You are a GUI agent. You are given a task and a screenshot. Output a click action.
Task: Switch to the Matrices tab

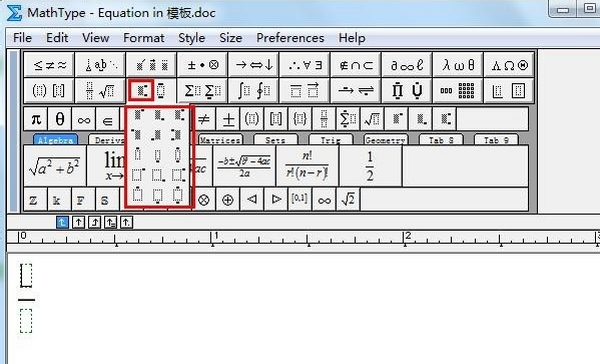[220, 140]
